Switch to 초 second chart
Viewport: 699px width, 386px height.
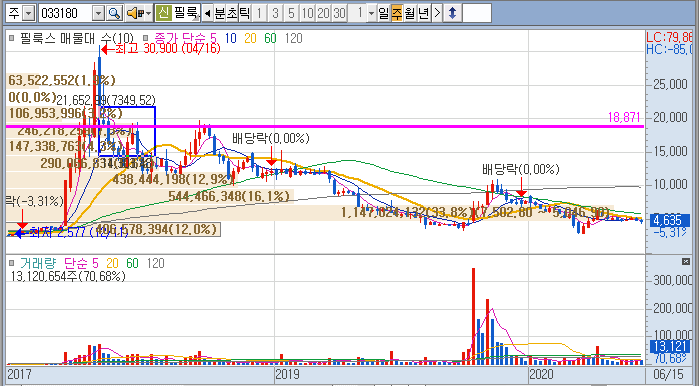(232, 13)
